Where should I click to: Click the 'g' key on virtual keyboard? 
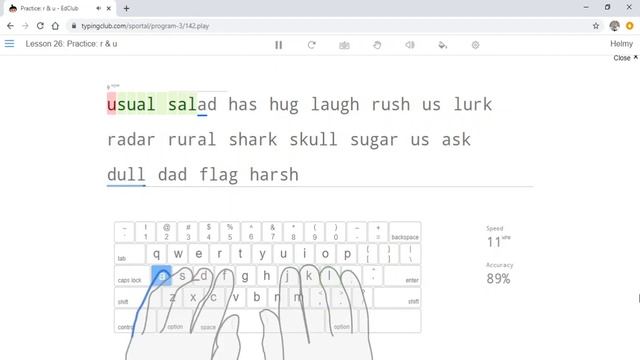tap(245, 276)
